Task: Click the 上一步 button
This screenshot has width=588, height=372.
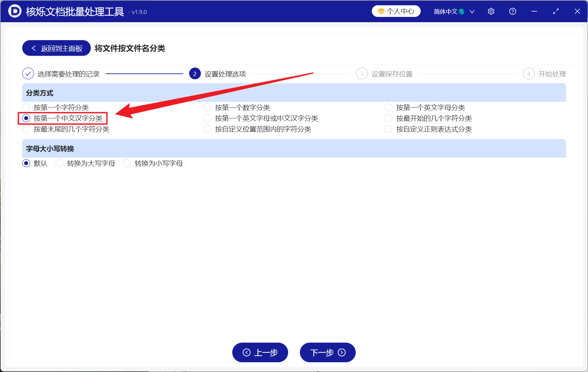Action: (x=260, y=353)
